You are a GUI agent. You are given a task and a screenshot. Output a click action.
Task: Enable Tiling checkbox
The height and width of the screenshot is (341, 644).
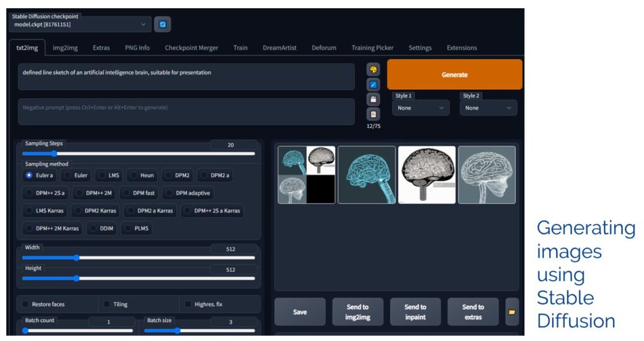click(x=107, y=304)
